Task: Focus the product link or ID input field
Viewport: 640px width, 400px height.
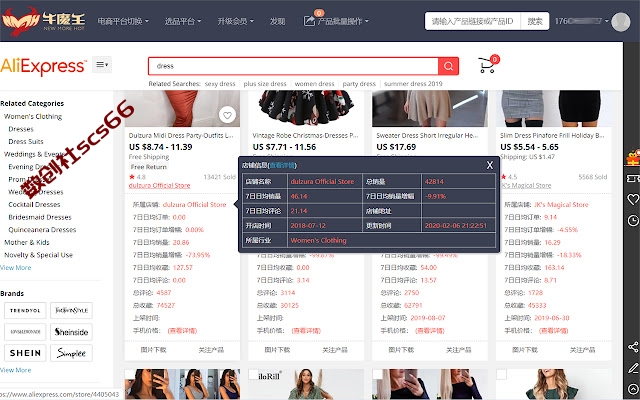Action: pyautogui.click(x=472, y=21)
